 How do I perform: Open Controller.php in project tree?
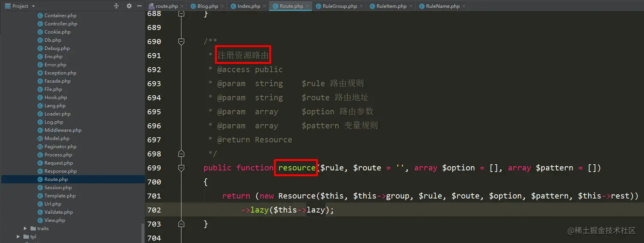[60, 24]
